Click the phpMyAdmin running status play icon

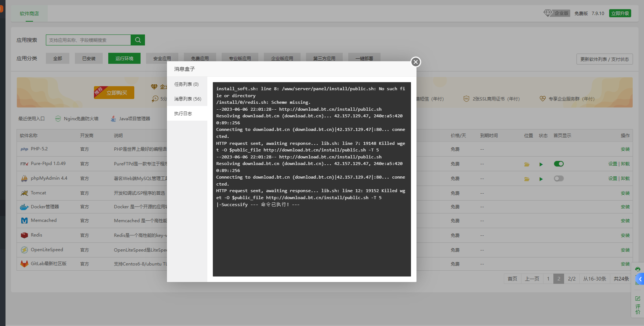pos(541,179)
